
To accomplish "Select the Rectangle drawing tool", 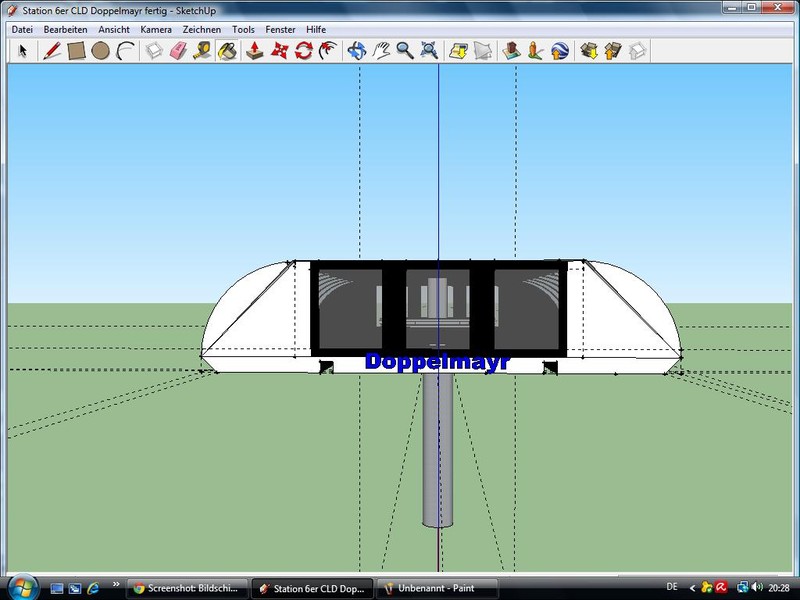I will [76, 51].
